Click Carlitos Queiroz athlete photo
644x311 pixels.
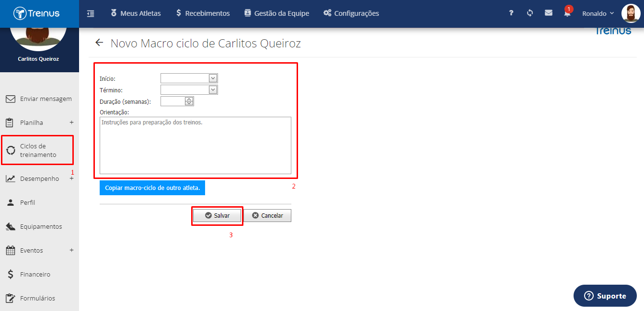pyautogui.click(x=38, y=39)
